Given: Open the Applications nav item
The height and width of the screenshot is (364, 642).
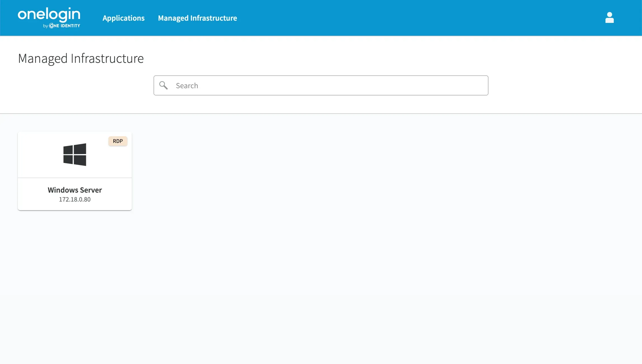Looking at the screenshot, I should pos(123,18).
